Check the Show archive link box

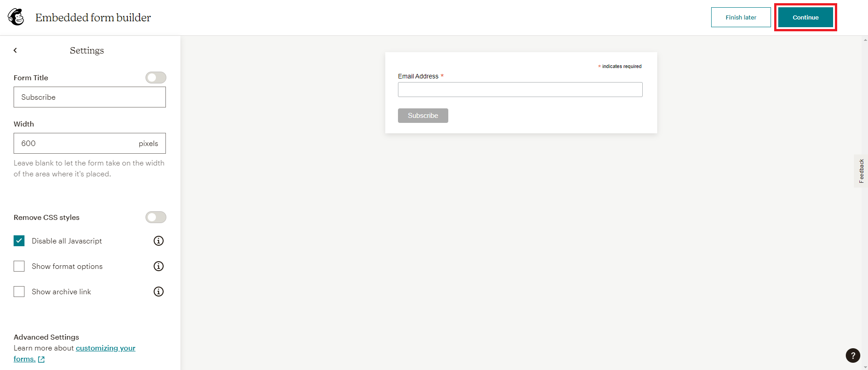click(x=19, y=292)
